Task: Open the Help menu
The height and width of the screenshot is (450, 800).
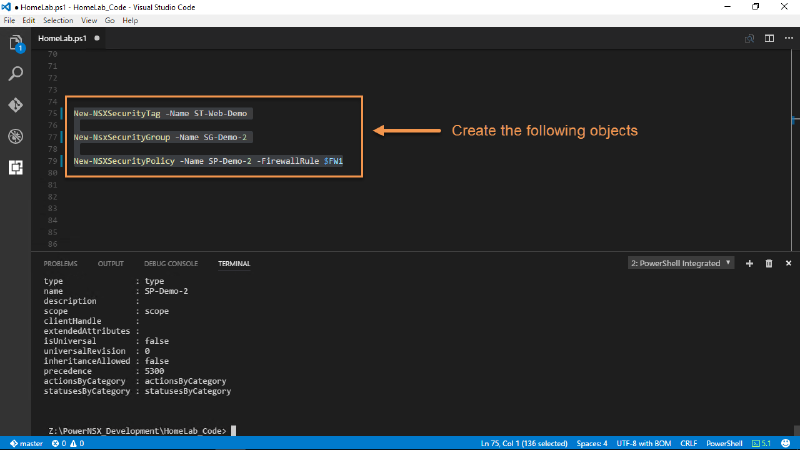Action: [130, 20]
